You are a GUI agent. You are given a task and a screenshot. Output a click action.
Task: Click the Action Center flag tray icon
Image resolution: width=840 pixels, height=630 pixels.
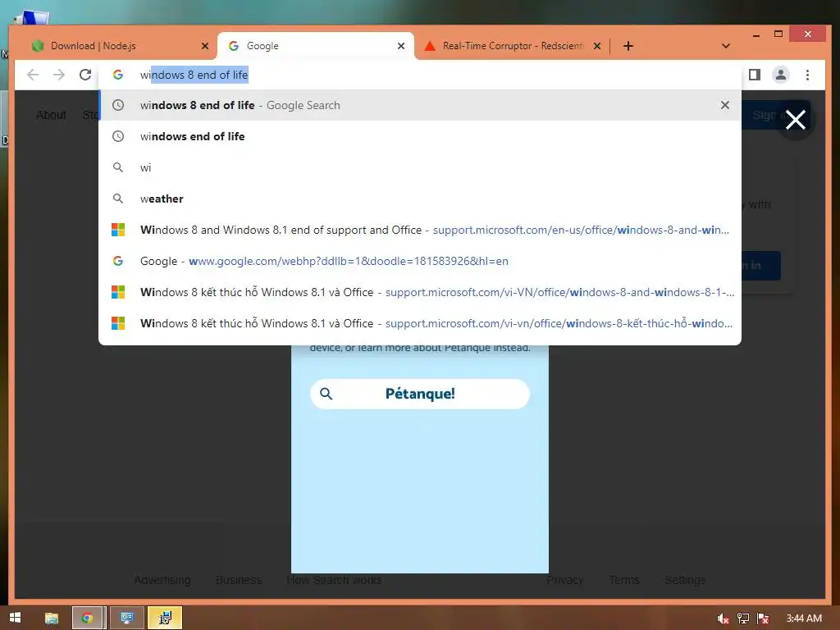click(763, 619)
